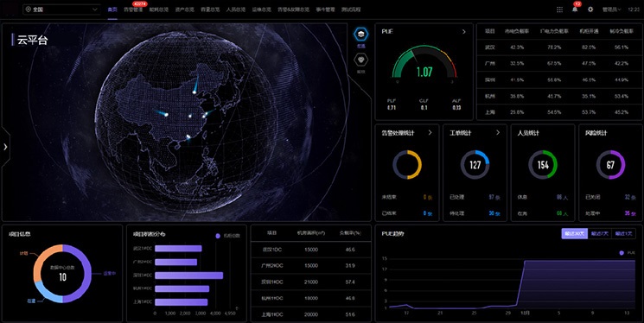Click the glowing city marker in northern China

click(x=194, y=92)
